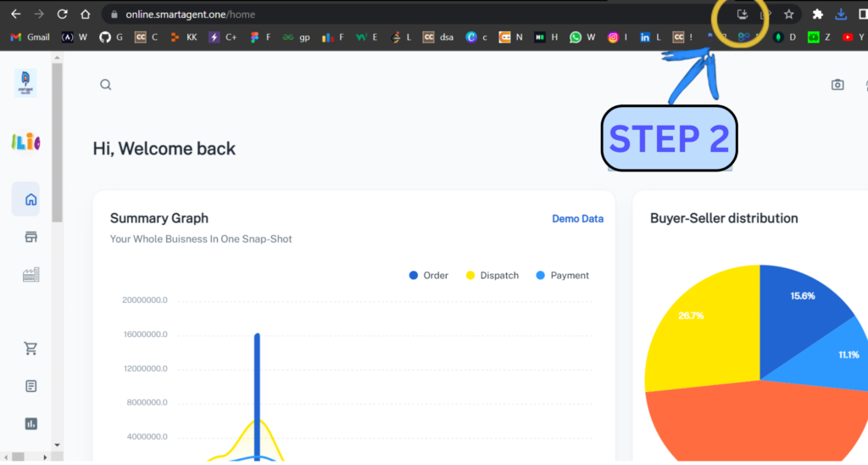Image resolution: width=868 pixels, height=465 pixels.
Task: Open the LinkedIn bookmark
Action: pyautogui.click(x=650, y=37)
